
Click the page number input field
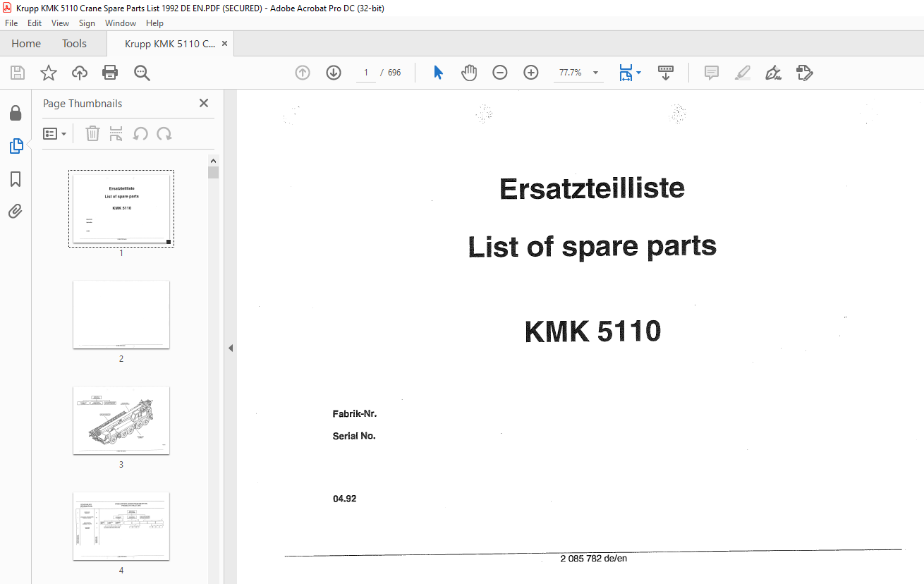click(x=365, y=73)
